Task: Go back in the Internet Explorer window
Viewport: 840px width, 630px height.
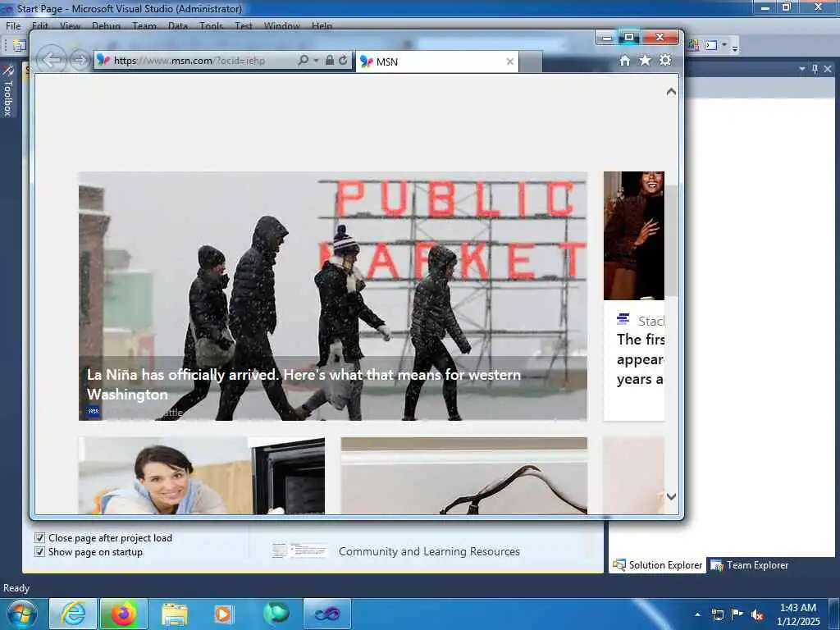Action: pyautogui.click(x=52, y=59)
